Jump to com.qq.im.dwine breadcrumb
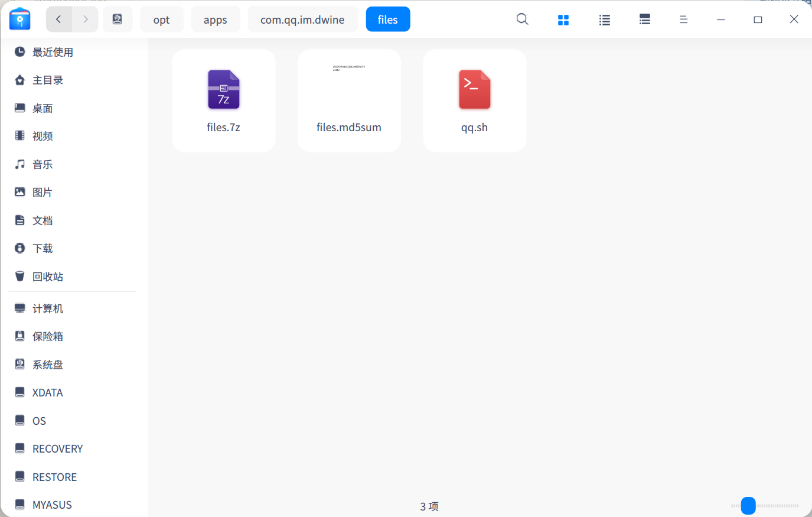 [302, 20]
